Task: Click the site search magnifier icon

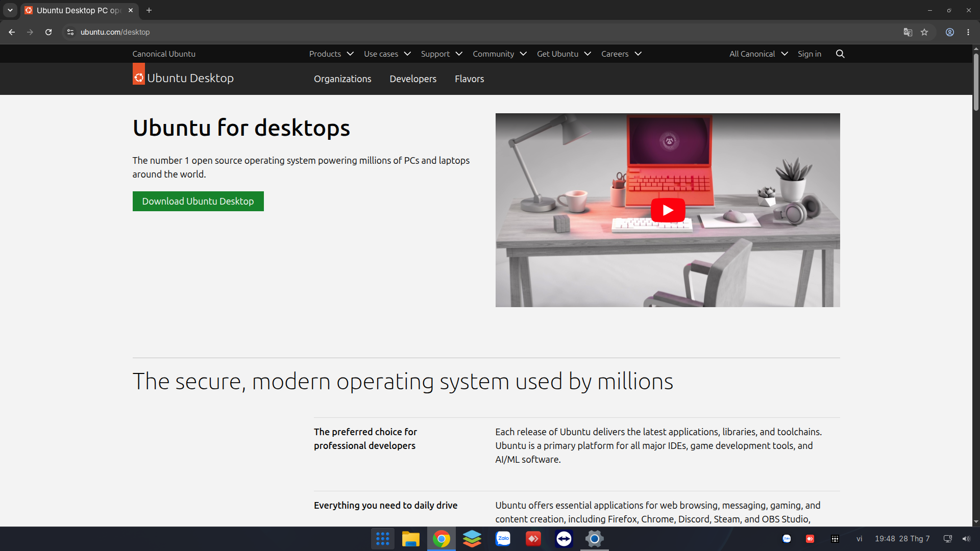Action: [x=840, y=54]
